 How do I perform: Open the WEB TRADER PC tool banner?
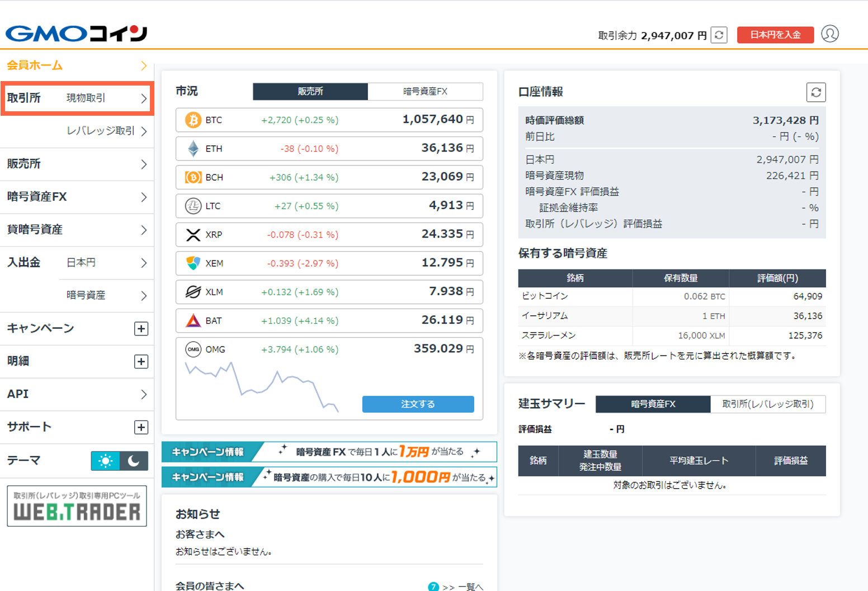76,506
